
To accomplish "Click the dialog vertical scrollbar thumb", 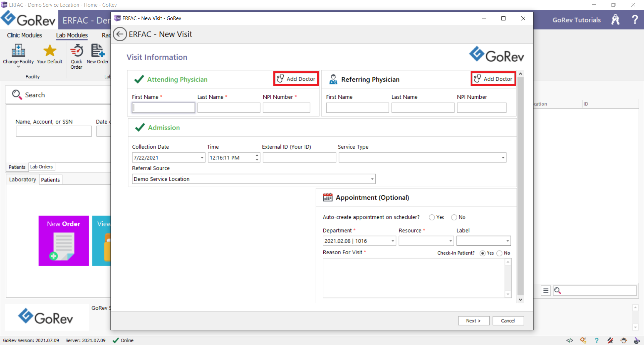I will pos(520,186).
